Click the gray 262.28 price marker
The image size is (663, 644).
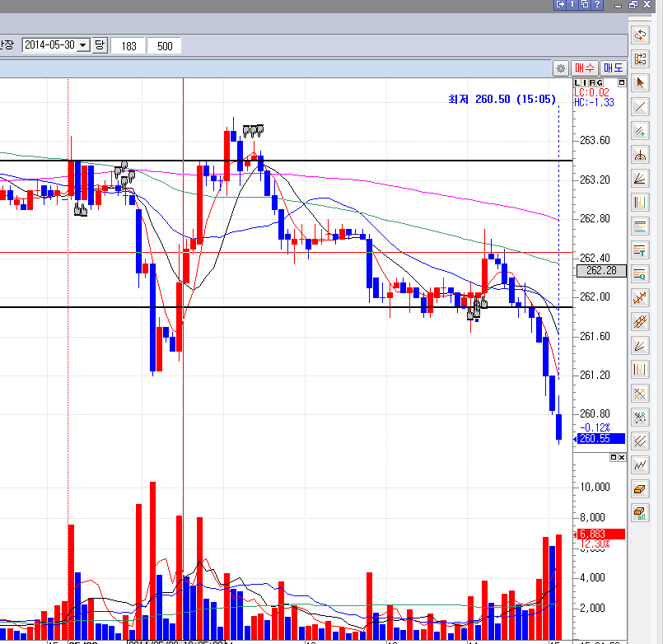(601, 271)
